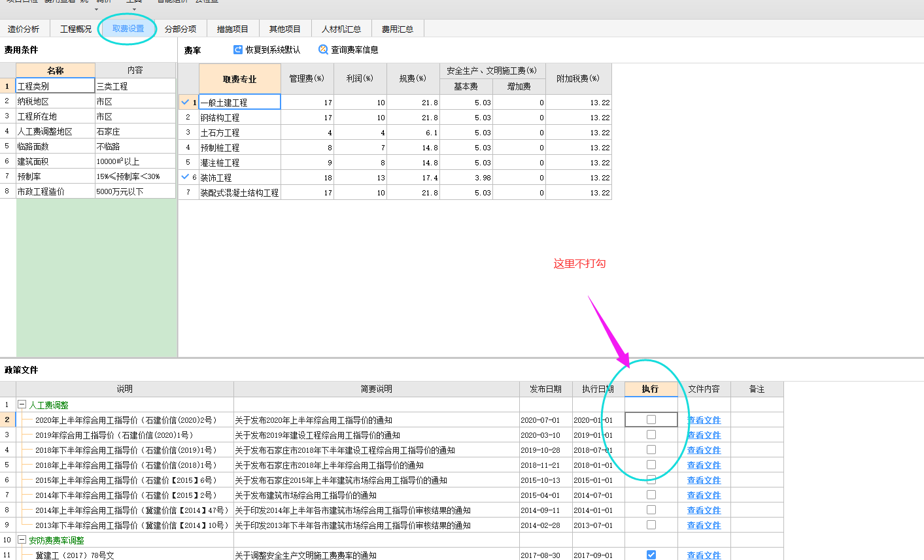Click the 发布日期 column header
Screen dimensions: 924x560
tap(546, 389)
